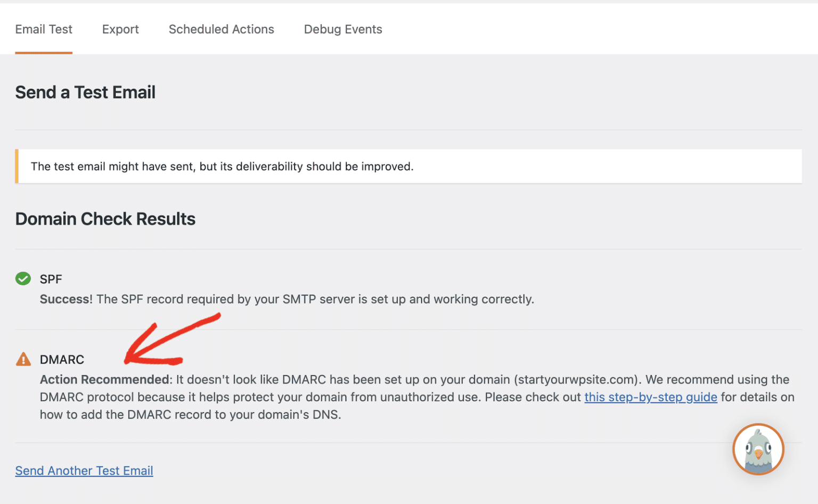Switch to Scheduled Actions
818x504 pixels.
coord(222,29)
